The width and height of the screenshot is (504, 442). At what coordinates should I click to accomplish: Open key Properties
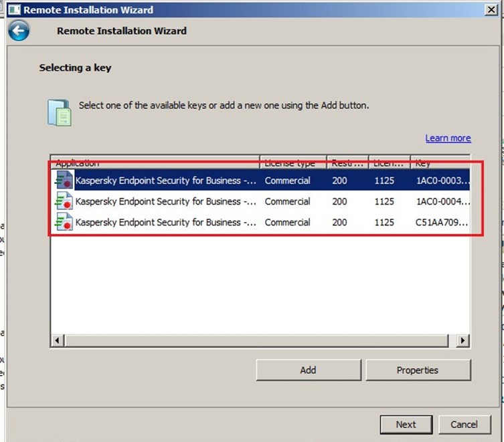point(418,370)
